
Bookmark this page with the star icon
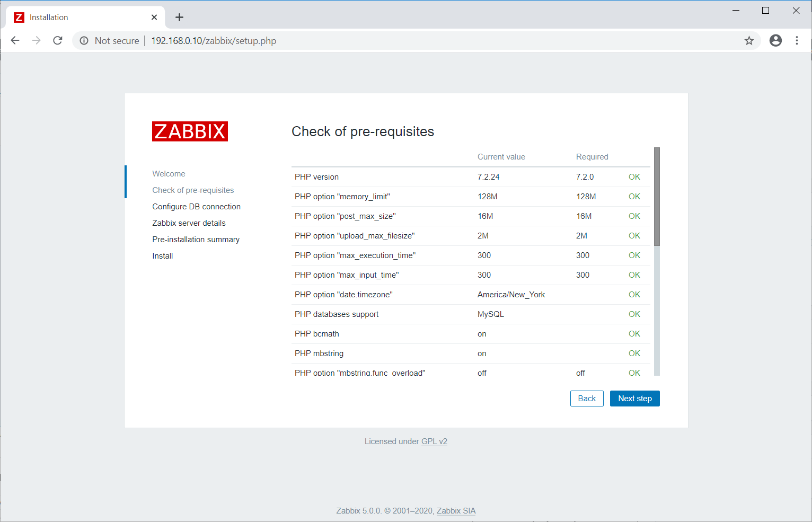tap(749, 41)
